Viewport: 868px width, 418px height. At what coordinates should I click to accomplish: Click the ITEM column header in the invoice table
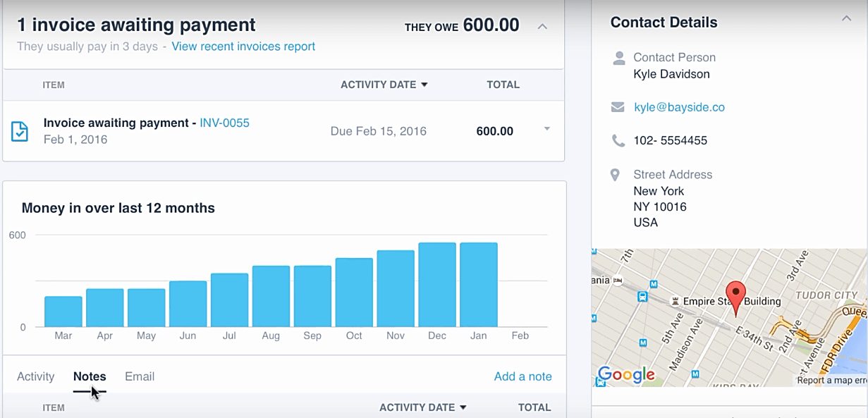coord(54,85)
